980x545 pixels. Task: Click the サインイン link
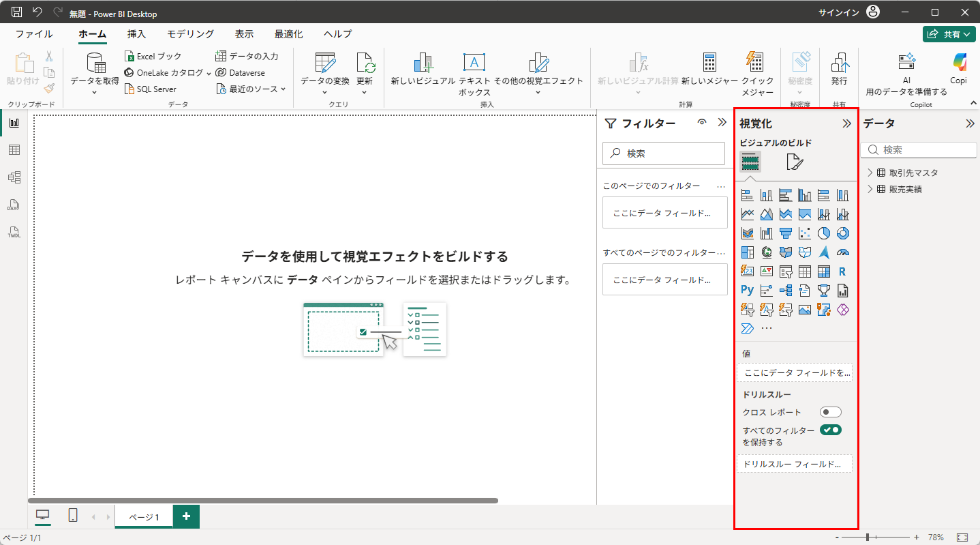click(x=839, y=12)
